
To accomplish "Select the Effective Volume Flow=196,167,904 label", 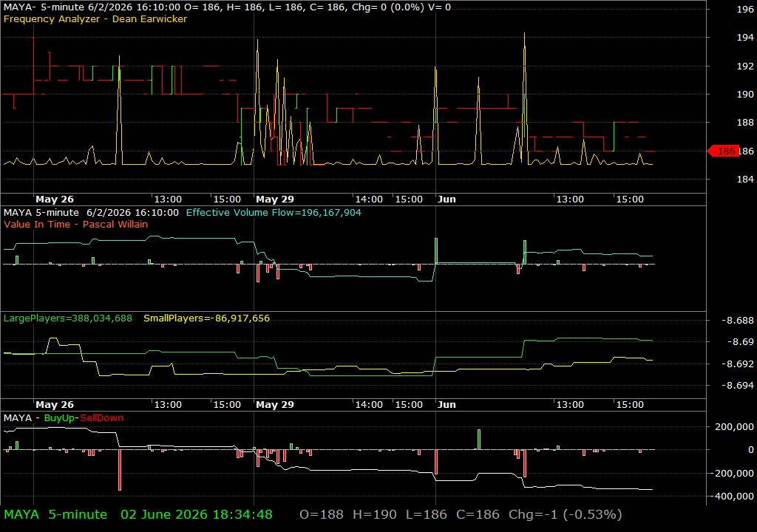I will [x=274, y=213].
